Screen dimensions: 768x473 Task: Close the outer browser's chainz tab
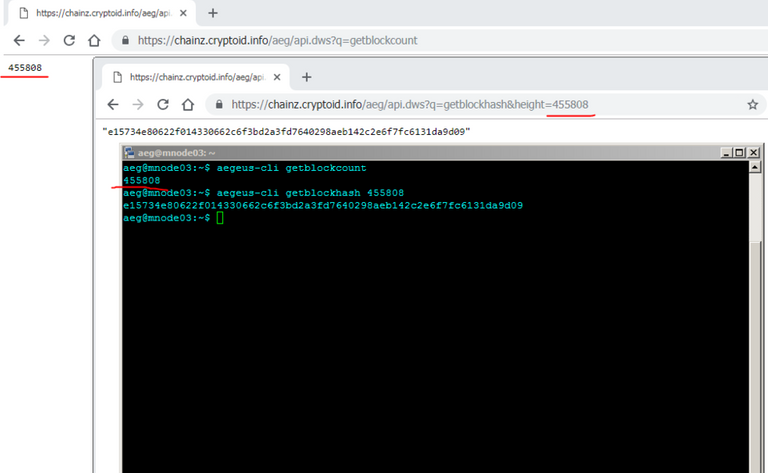point(183,13)
